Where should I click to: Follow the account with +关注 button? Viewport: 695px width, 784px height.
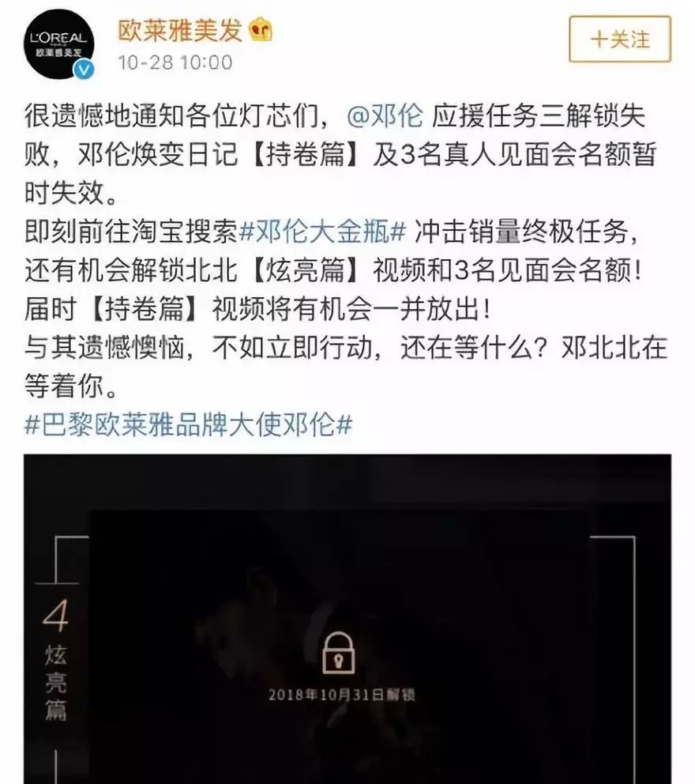click(620, 39)
